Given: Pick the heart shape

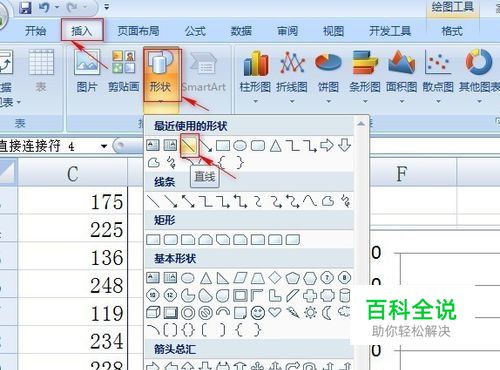Looking at the screenshot, I should (275, 312).
